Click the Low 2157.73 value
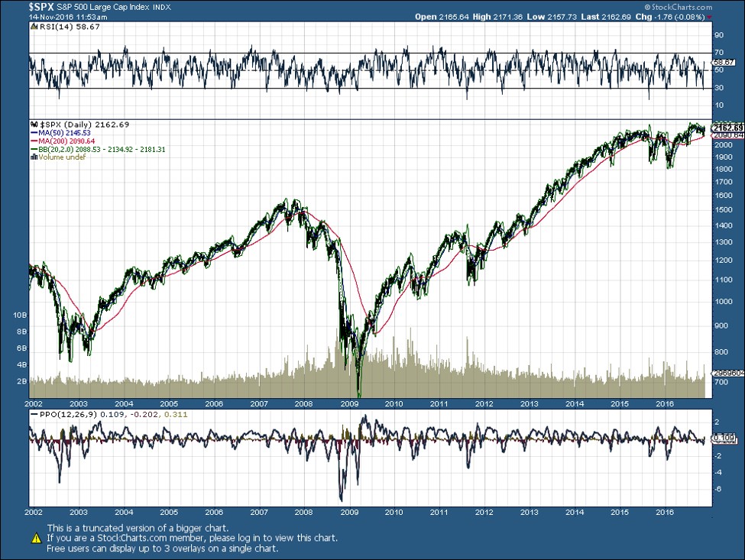The height and width of the screenshot is (560, 745). 552,17
